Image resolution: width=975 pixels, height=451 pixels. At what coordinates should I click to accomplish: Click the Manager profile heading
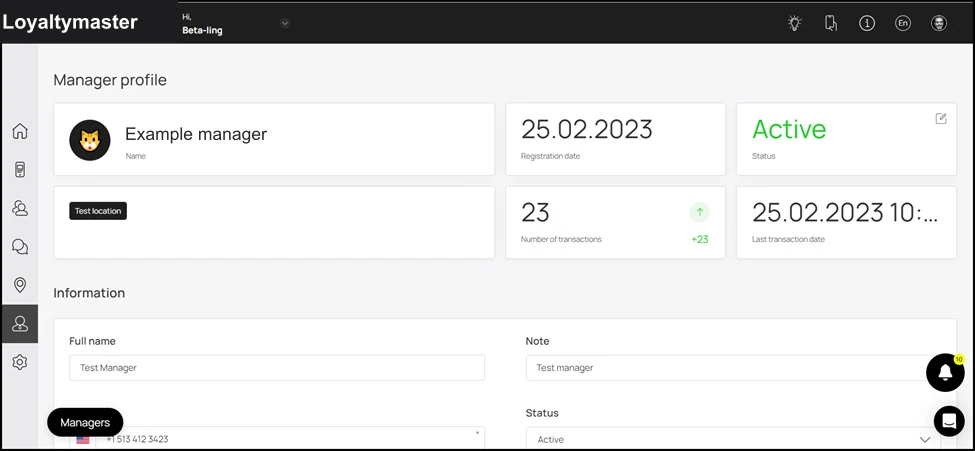[x=110, y=80]
